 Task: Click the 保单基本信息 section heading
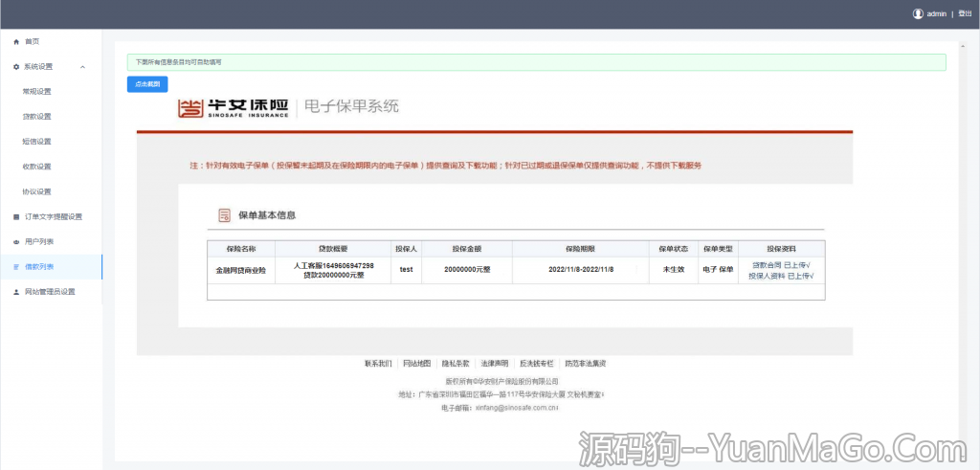267,215
